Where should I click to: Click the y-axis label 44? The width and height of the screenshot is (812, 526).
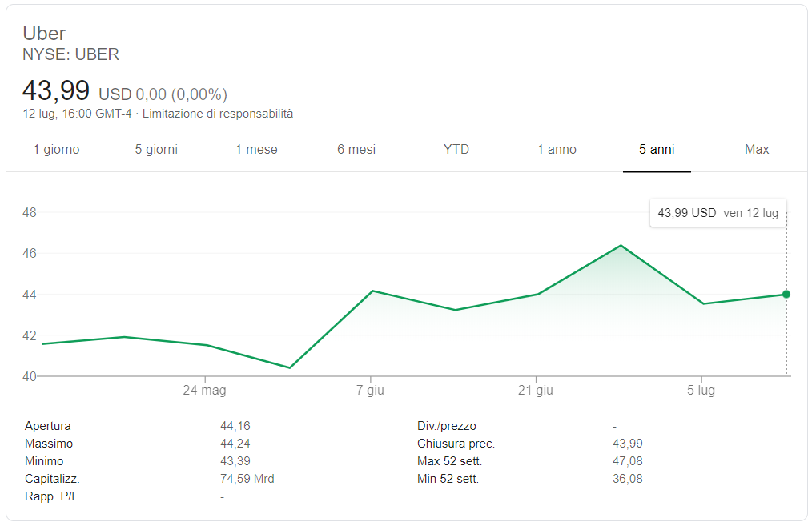pos(30,295)
